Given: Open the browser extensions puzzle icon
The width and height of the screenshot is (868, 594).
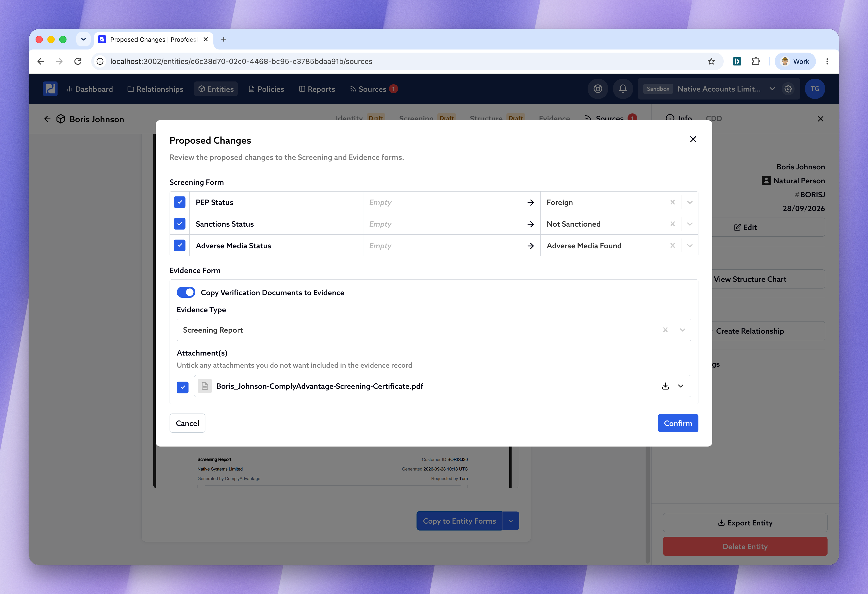Looking at the screenshot, I should (756, 61).
